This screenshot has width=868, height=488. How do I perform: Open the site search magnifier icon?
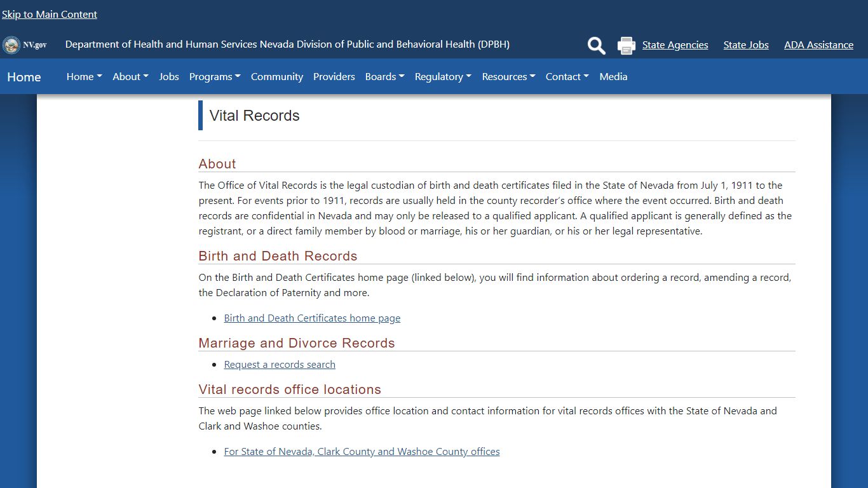pyautogui.click(x=596, y=45)
